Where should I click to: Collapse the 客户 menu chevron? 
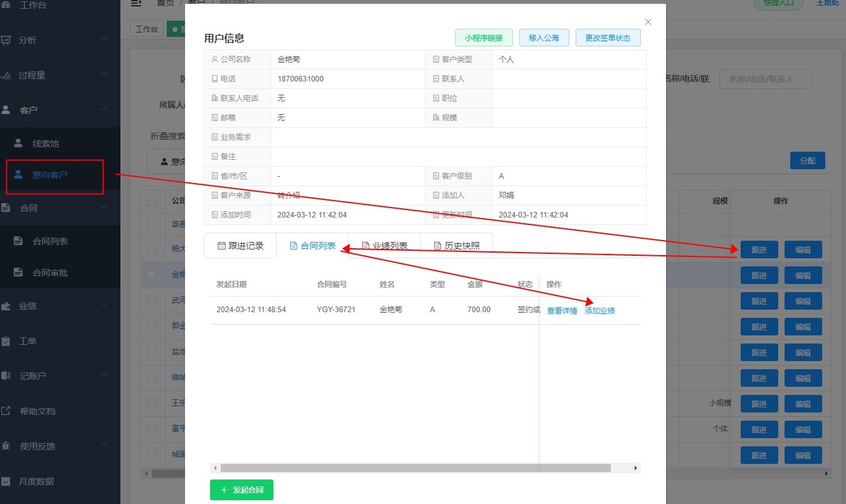click(104, 110)
